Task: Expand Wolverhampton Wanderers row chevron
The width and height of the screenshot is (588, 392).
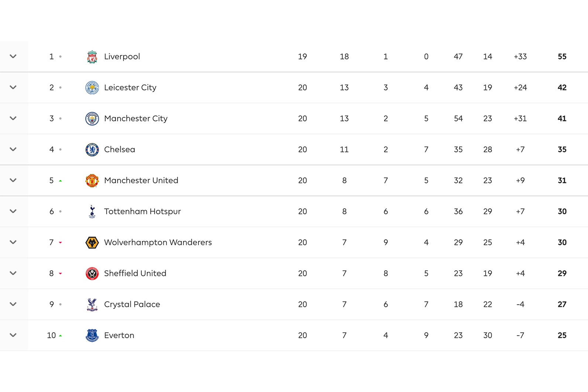Action: (13, 242)
